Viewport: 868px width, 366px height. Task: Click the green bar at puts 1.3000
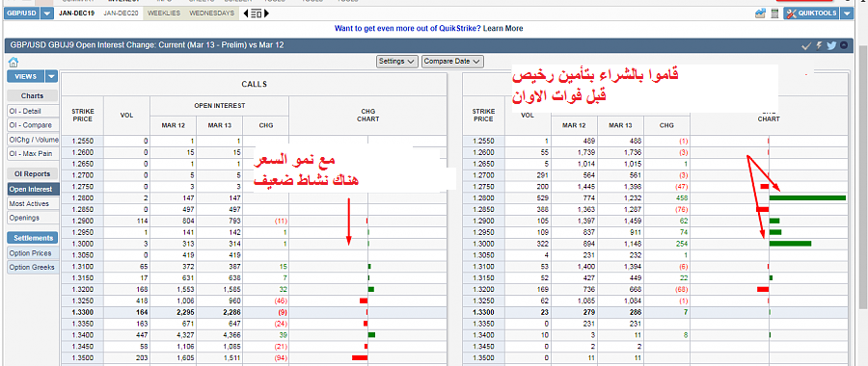coord(790,244)
